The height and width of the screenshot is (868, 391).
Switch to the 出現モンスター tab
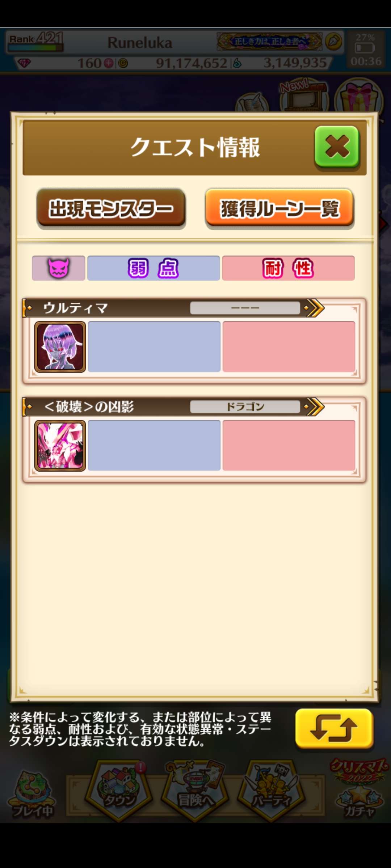(x=111, y=208)
